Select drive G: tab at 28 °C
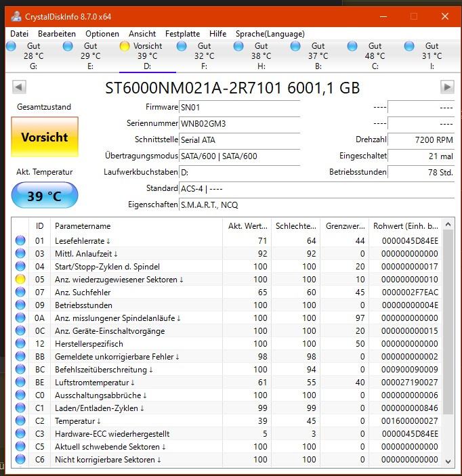The image size is (462, 476). (33, 56)
